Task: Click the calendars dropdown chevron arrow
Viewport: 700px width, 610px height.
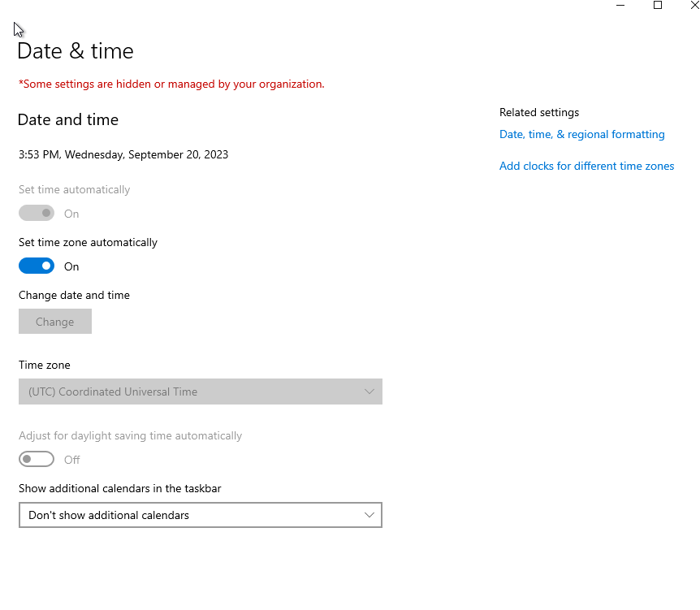Action: point(370,515)
